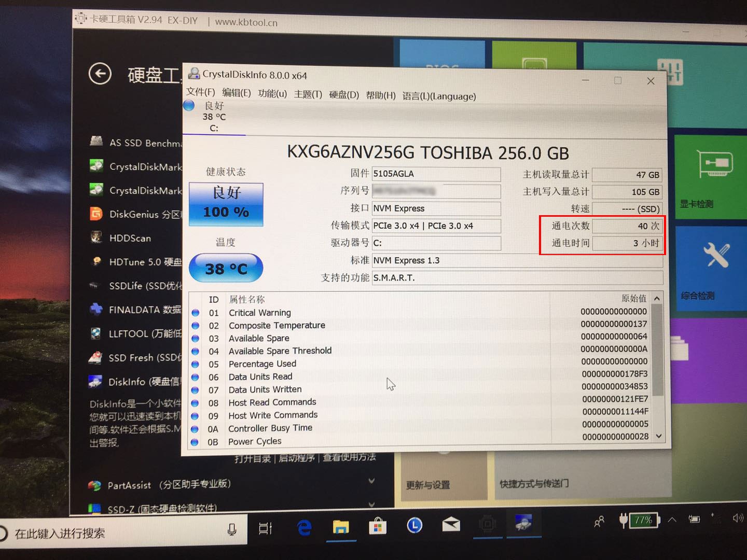Open SSDLife tool entry
This screenshot has height=560, width=747.
[136, 286]
